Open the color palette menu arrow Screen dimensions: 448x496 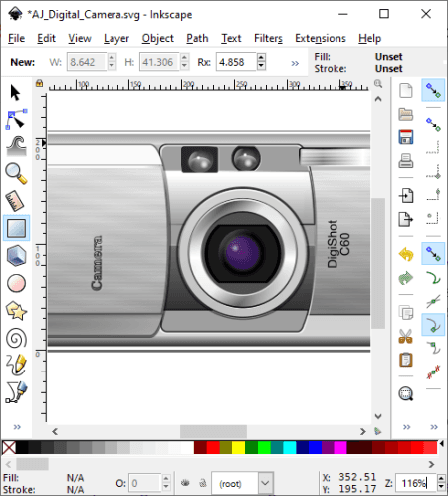[x=442, y=443]
